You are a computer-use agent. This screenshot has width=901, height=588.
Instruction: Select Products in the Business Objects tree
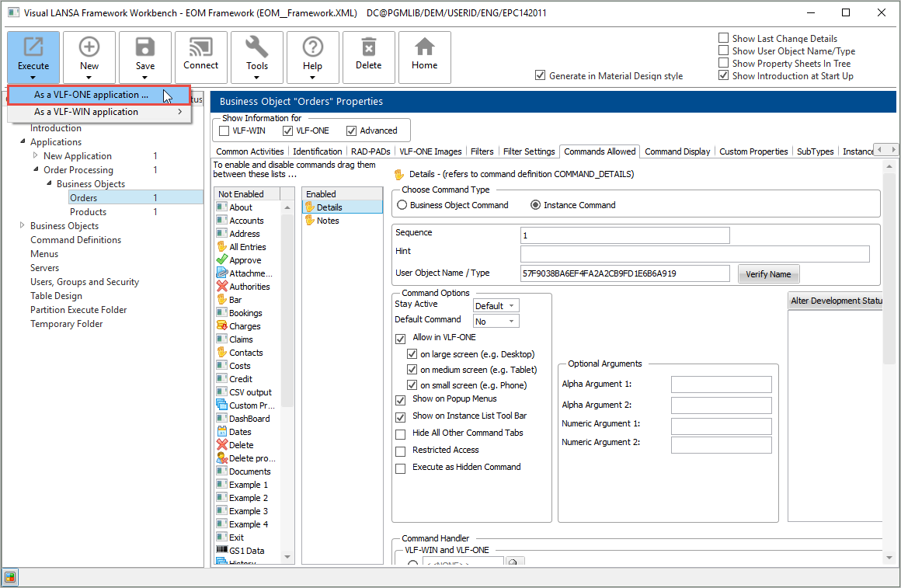[x=88, y=212]
